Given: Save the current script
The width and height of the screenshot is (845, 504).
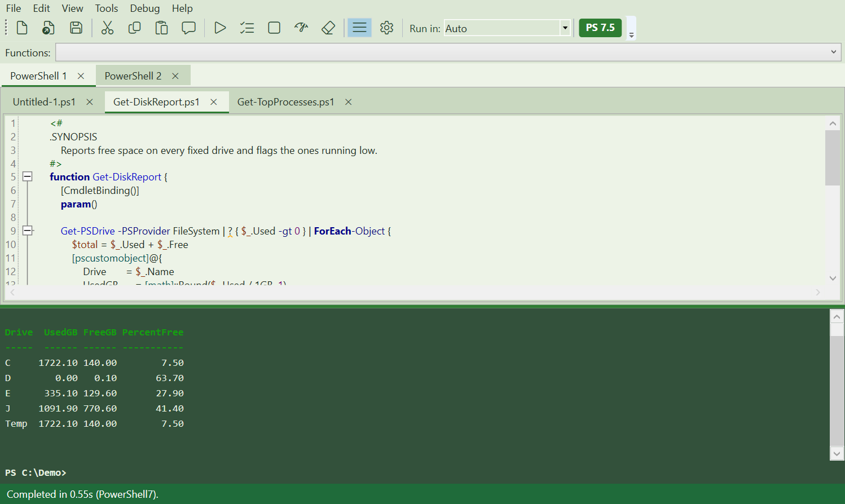Looking at the screenshot, I should point(76,28).
